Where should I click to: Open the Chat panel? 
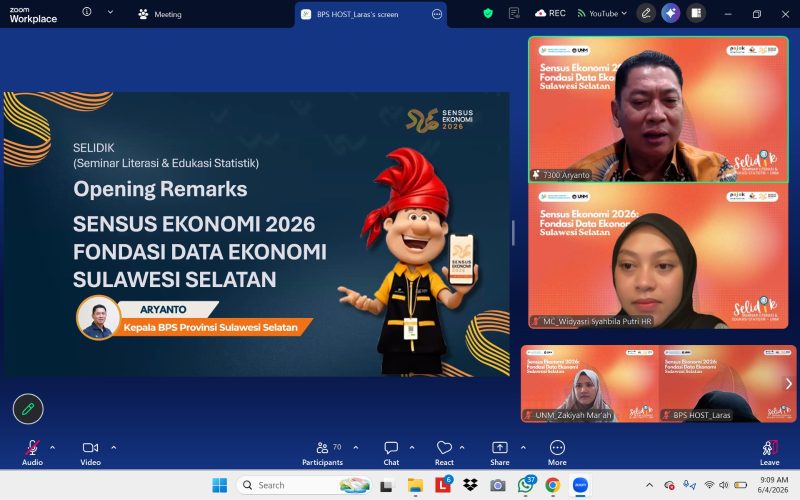[391, 453]
